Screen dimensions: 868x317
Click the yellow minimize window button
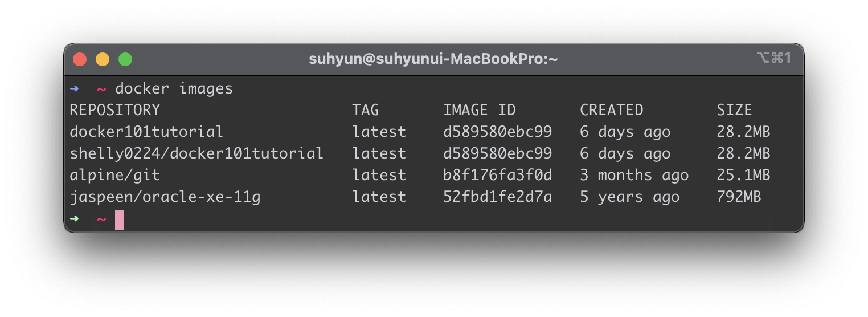103,59
